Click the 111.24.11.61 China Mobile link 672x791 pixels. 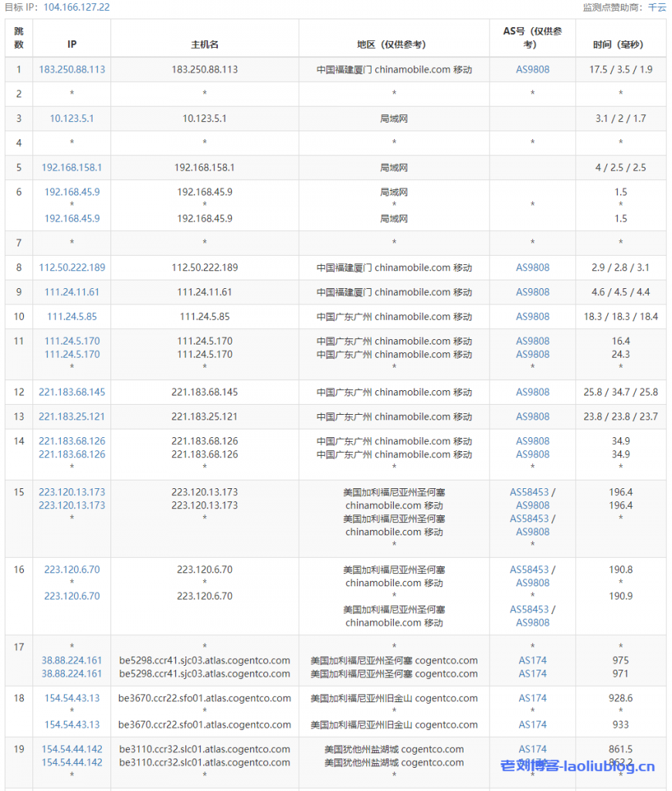[x=72, y=292]
